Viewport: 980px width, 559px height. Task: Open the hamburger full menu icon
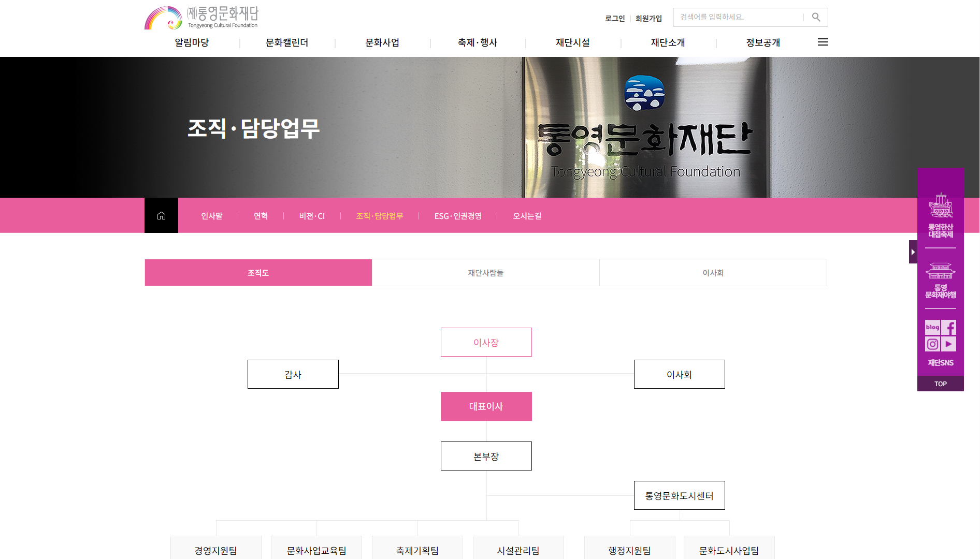[x=823, y=42]
